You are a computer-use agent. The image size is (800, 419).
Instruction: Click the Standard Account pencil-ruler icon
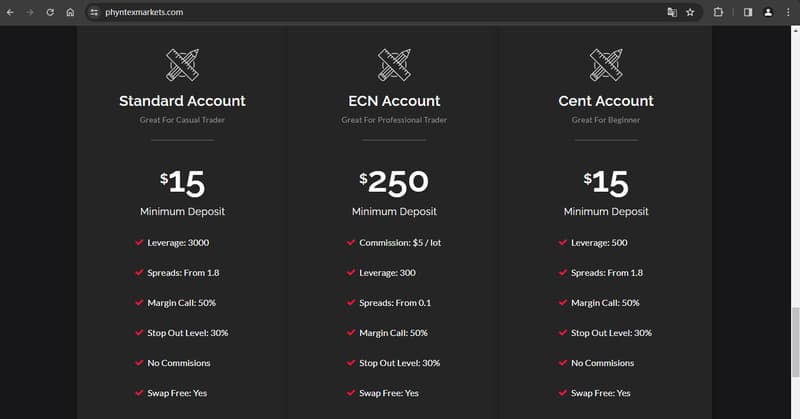182,65
